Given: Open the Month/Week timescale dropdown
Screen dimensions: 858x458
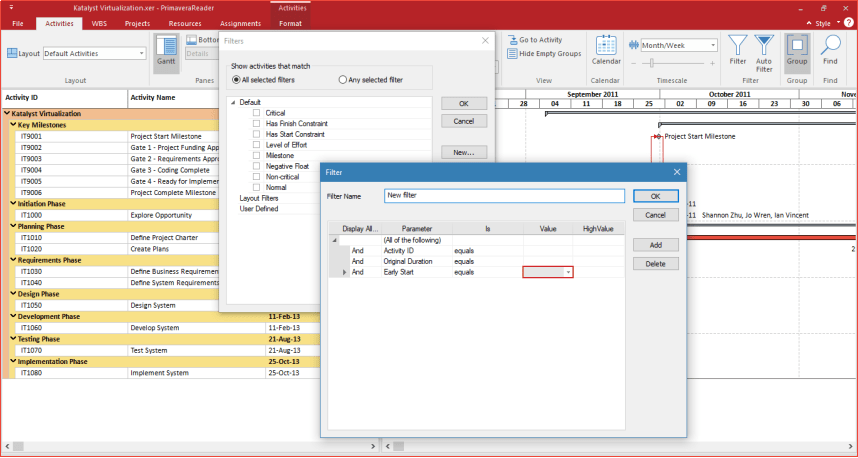Looking at the screenshot, I should pyautogui.click(x=713, y=46).
